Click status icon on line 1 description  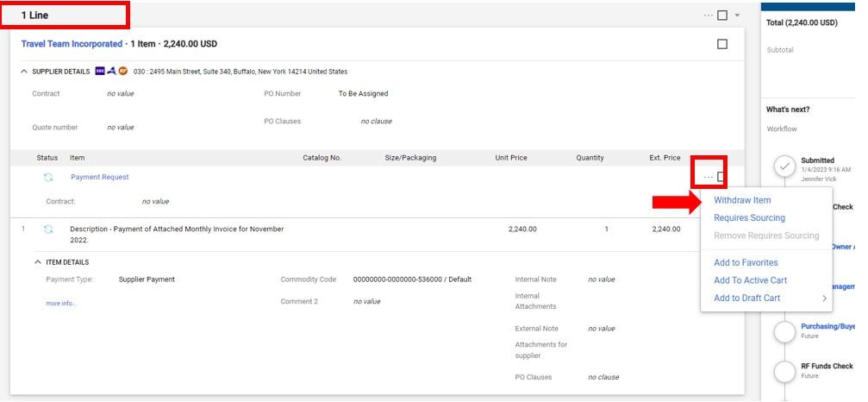click(49, 229)
